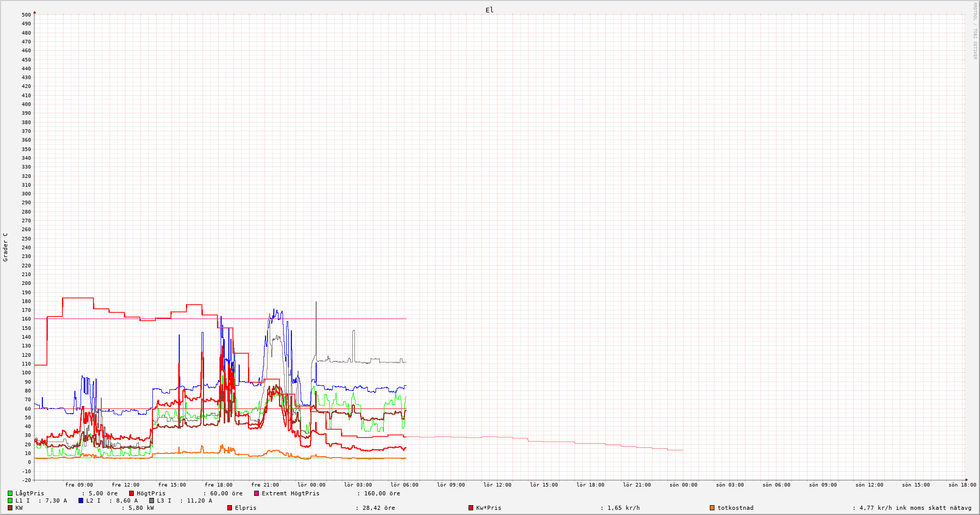Click the "lör 00:00" time axis label
The image size is (980, 515).
tap(312, 485)
